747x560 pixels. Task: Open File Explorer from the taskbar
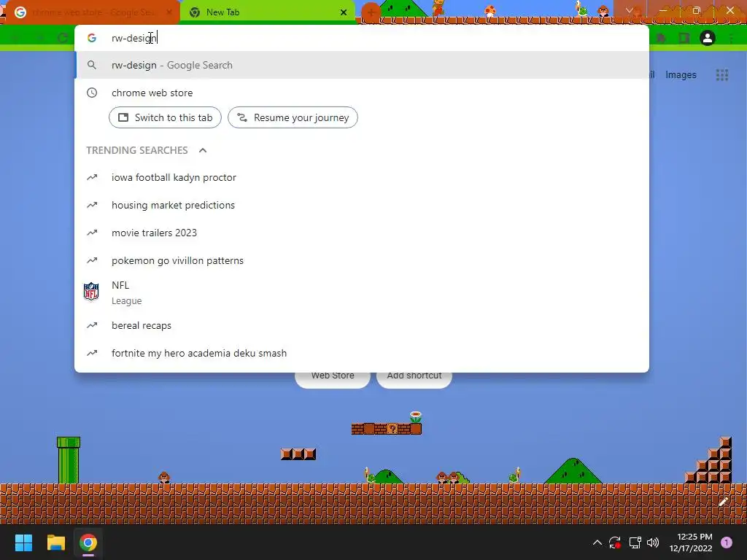pos(55,542)
